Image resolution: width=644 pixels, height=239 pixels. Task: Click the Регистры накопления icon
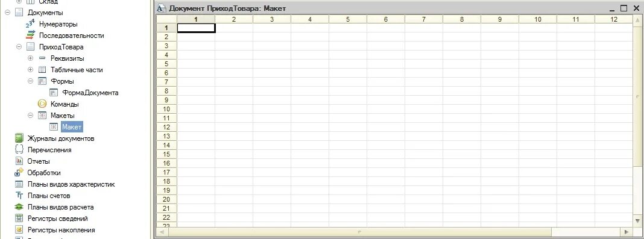tap(19, 230)
